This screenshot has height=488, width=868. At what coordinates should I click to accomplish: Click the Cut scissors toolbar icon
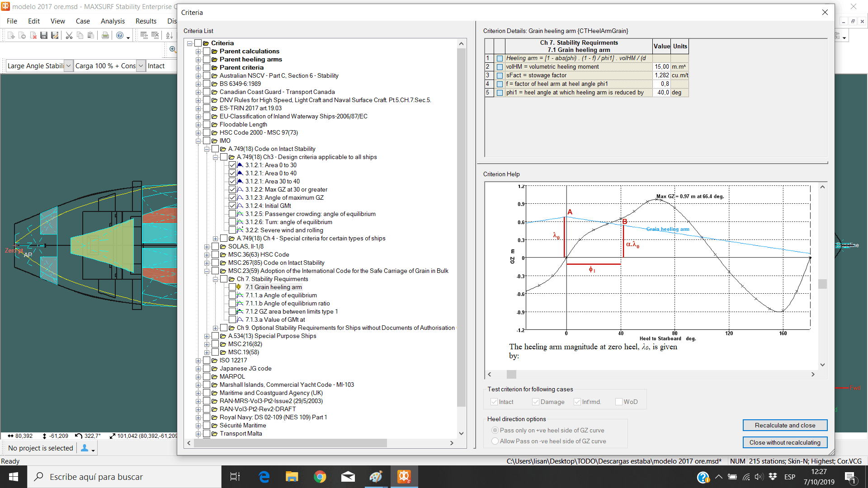point(69,35)
